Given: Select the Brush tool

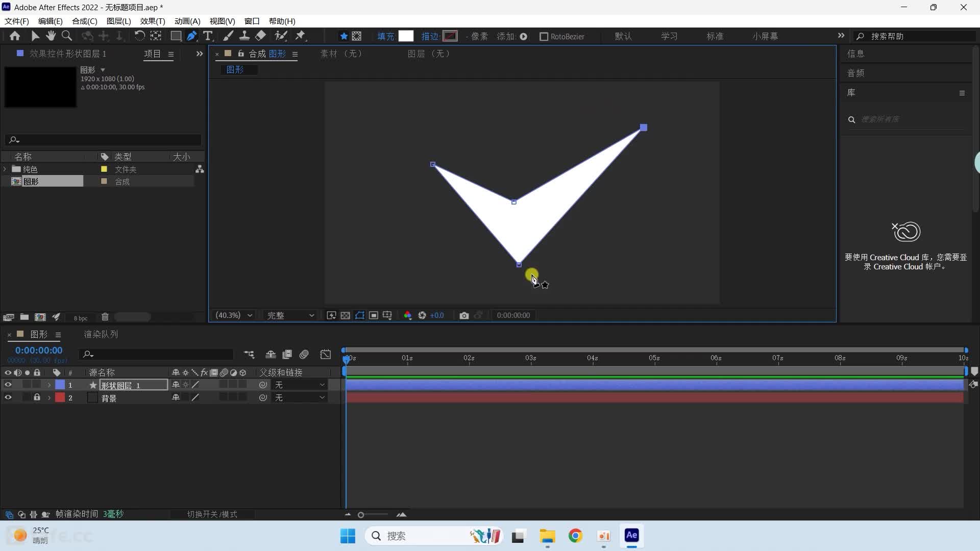Looking at the screenshot, I should pos(228,36).
